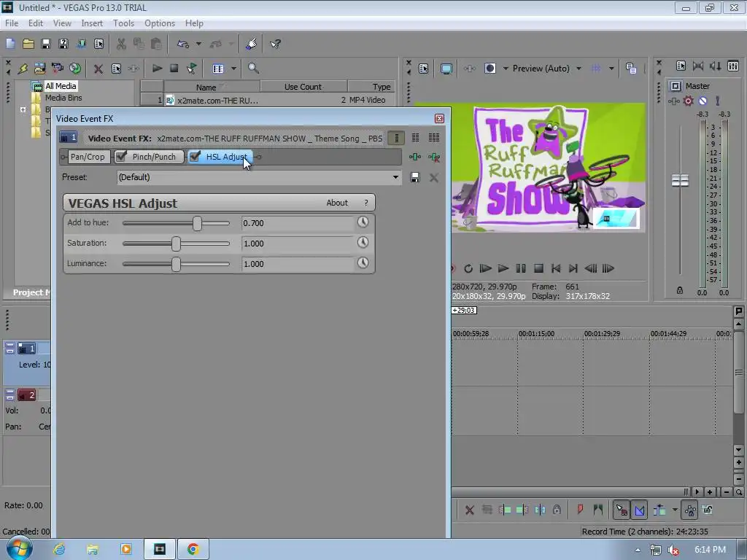Click Add to hue value field 0.700

(x=298, y=223)
